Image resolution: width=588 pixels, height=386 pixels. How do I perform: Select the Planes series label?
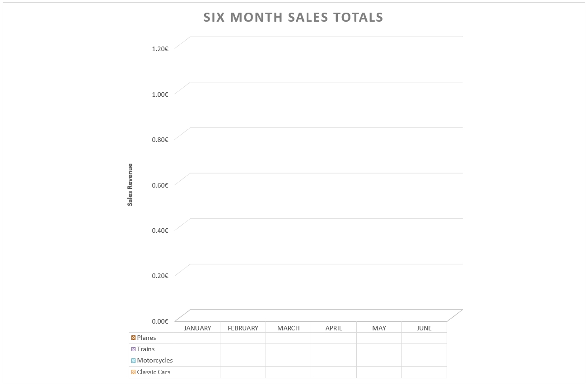[x=146, y=338]
